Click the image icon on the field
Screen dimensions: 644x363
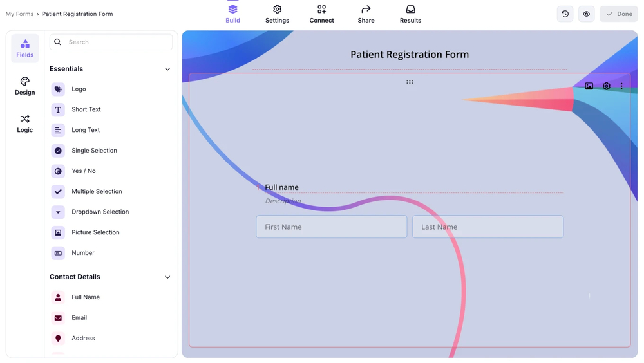[x=589, y=86]
